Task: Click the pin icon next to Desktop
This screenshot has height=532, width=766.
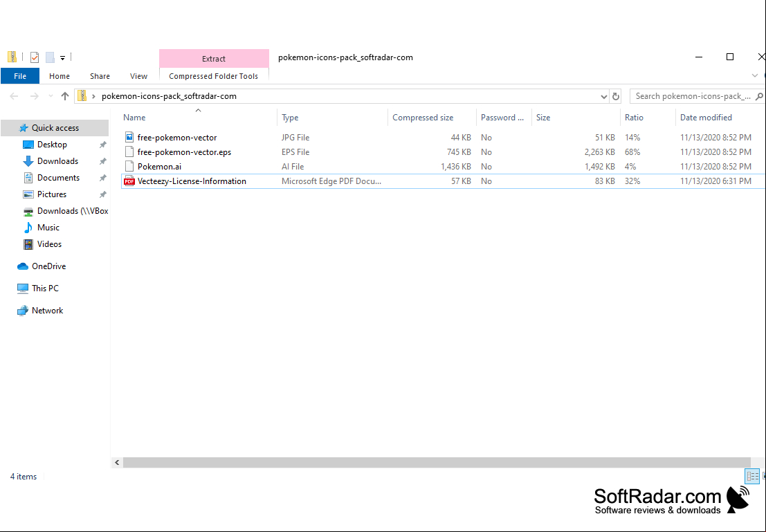Action: click(x=102, y=145)
